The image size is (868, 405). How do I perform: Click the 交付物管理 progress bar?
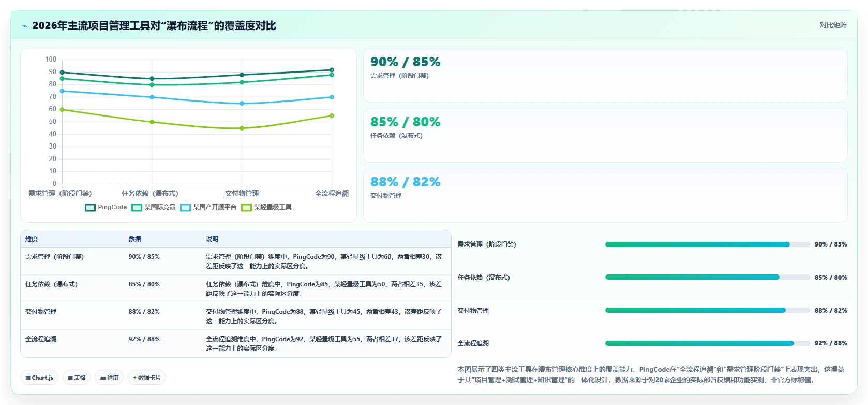(x=708, y=310)
